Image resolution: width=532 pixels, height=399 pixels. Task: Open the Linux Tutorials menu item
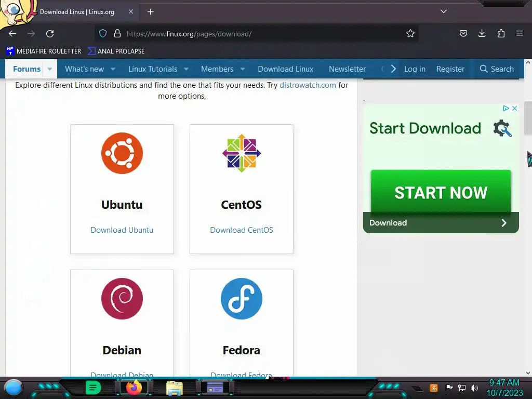click(153, 69)
